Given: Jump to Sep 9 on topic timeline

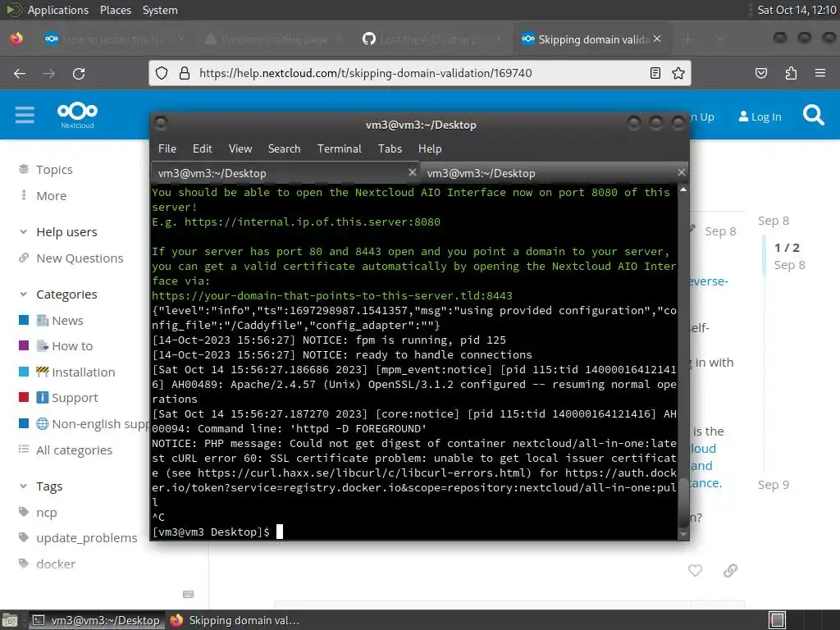Looking at the screenshot, I should coord(773,485).
